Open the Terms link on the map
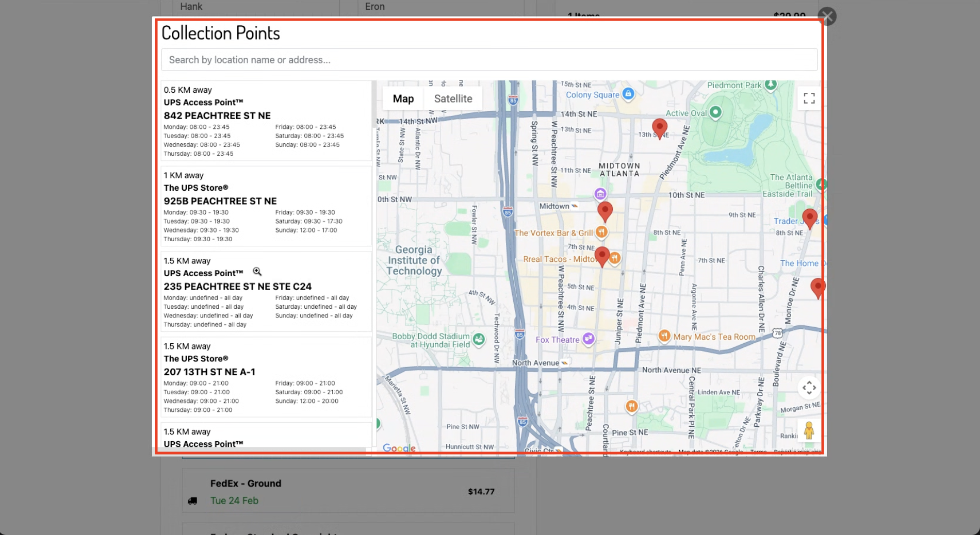The height and width of the screenshot is (535, 980). [757, 452]
